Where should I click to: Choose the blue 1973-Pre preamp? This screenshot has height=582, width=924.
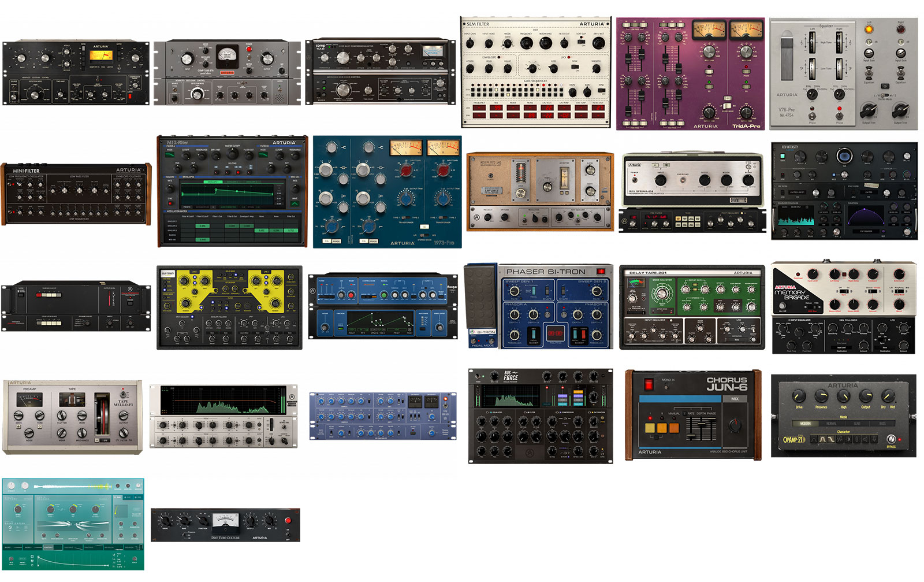coord(388,192)
